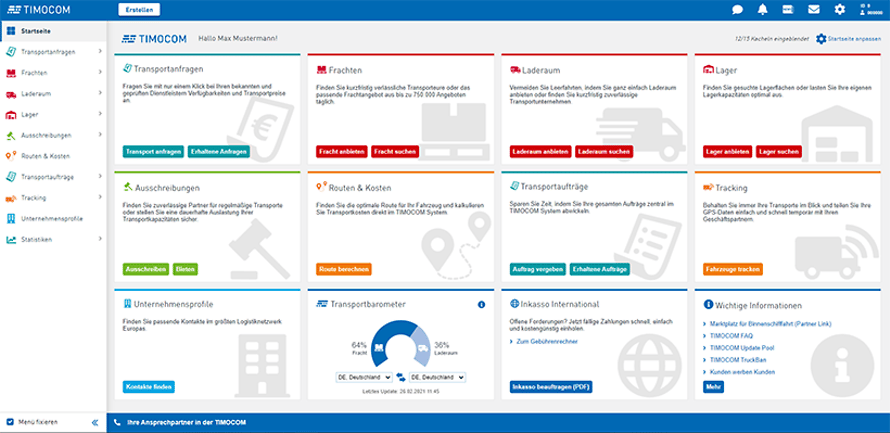
Task: Expand the Lager sidebar chevron
Action: [x=100, y=113]
